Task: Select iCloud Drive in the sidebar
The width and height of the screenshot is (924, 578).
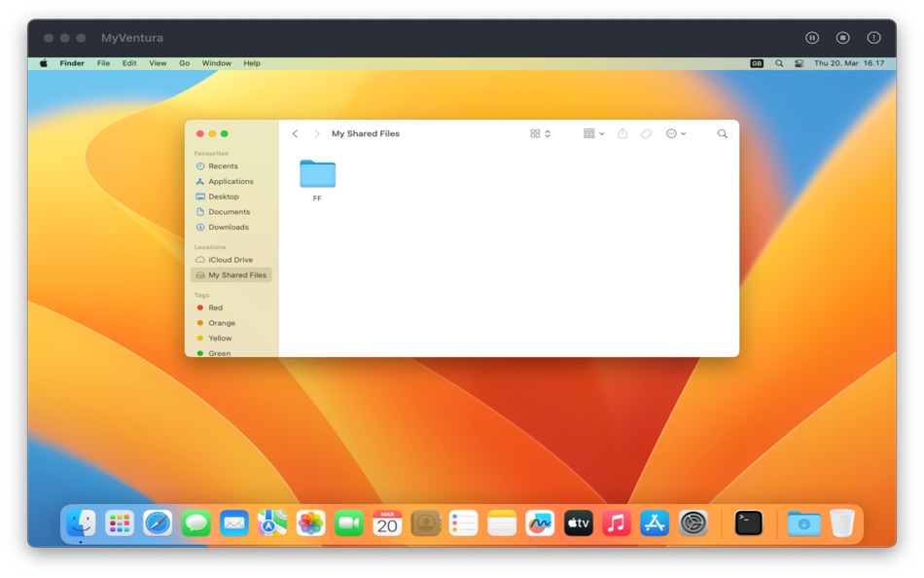Action: [x=231, y=260]
